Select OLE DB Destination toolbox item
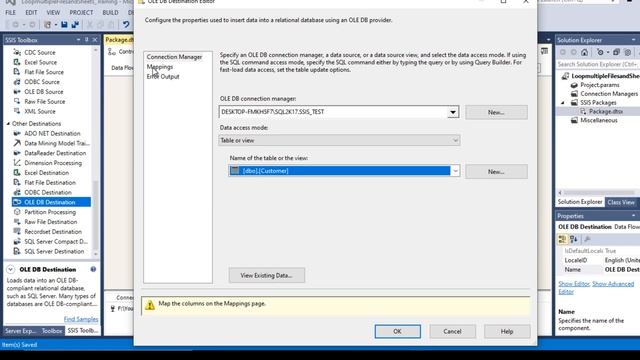The width and height of the screenshot is (640, 360). (x=51, y=202)
